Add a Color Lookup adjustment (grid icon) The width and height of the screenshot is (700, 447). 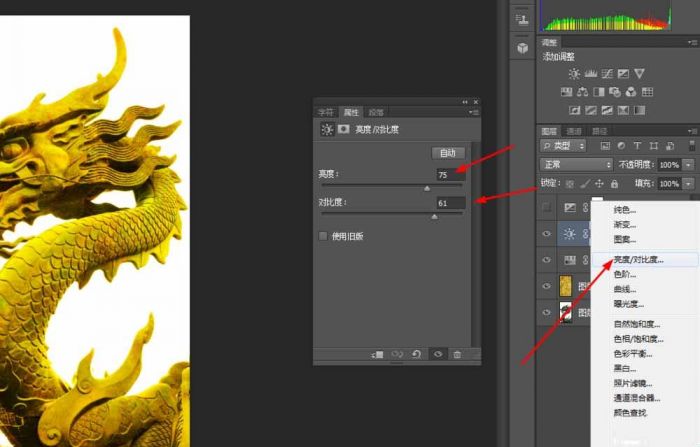pyautogui.click(x=647, y=92)
